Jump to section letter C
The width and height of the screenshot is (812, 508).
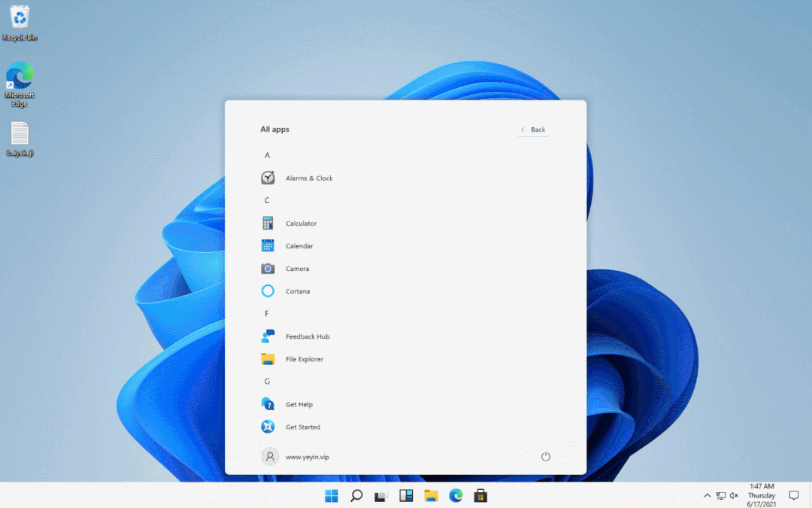(267, 200)
